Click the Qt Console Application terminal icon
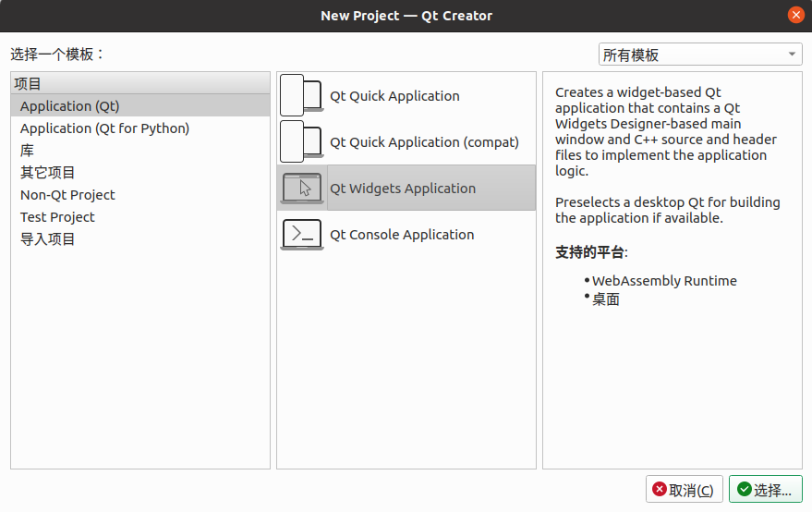This screenshot has height=512, width=812. pyautogui.click(x=302, y=234)
